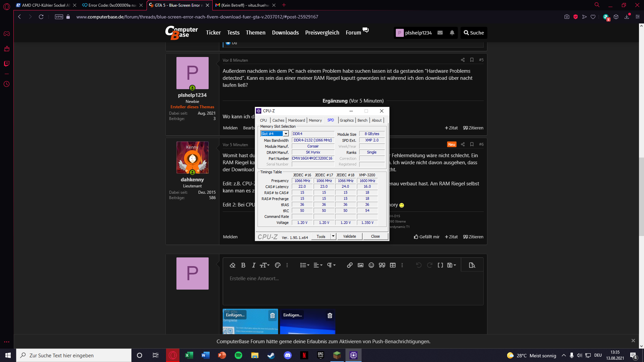Screen dimensions: 644x362
Task: Click Zitieren on dahkenny's post
Action: coord(473,237)
